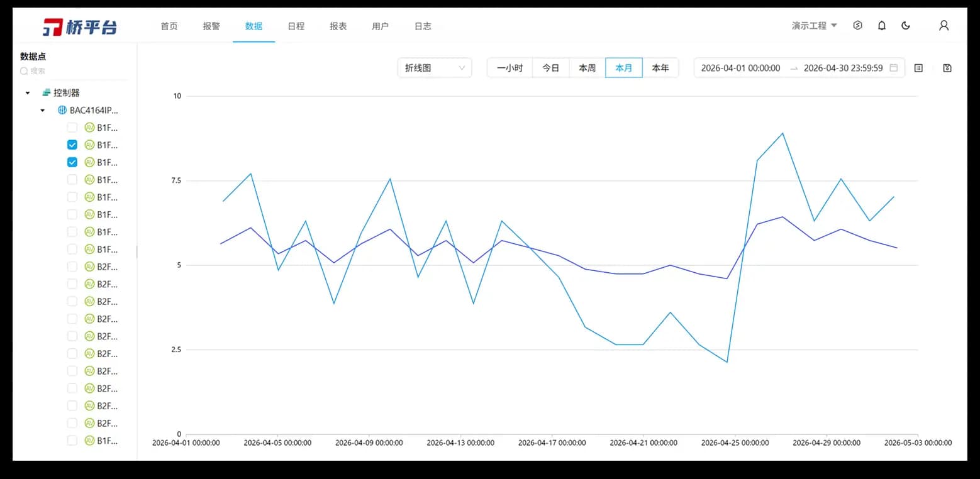Image resolution: width=980 pixels, height=479 pixels.
Task: Open the hexagon S-shaped icon in the header
Action: click(x=857, y=26)
